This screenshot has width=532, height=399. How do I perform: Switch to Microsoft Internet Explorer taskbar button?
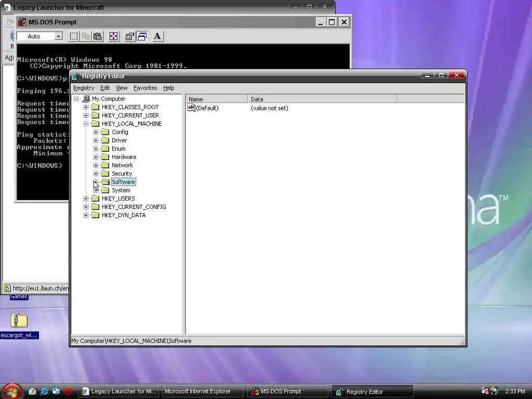[203, 392]
